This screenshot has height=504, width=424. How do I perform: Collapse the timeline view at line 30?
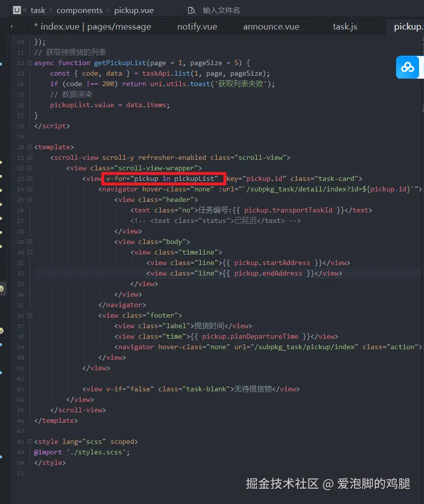point(30,253)
